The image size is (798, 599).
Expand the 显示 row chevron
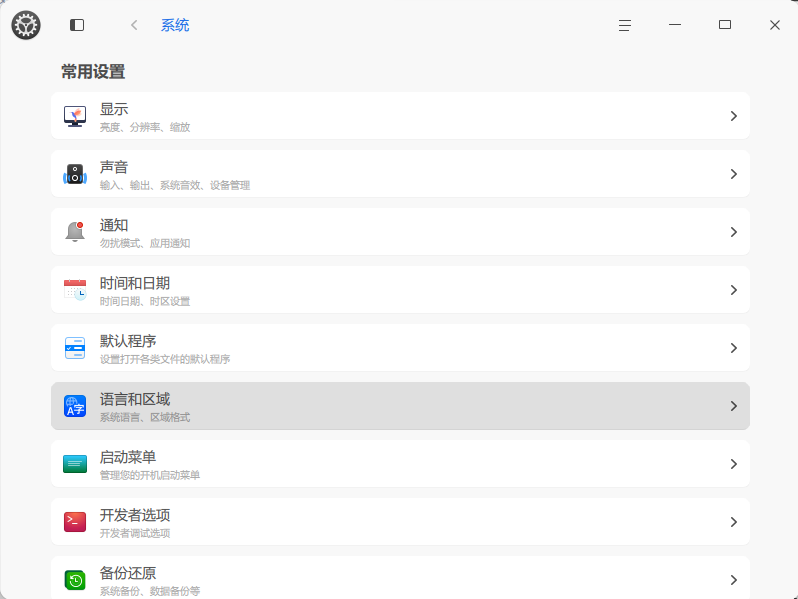(733, 116)
